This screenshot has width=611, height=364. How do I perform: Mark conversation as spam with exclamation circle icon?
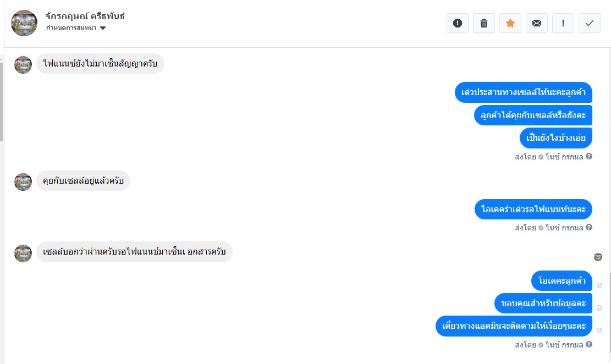point(458,23)
